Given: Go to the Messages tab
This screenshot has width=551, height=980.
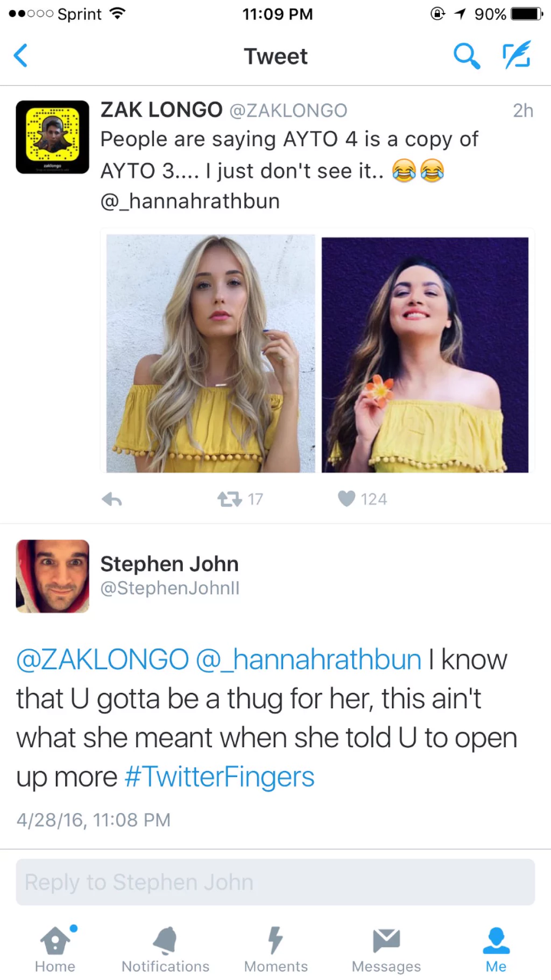Looking at the screenshot, I should [386, 949].
